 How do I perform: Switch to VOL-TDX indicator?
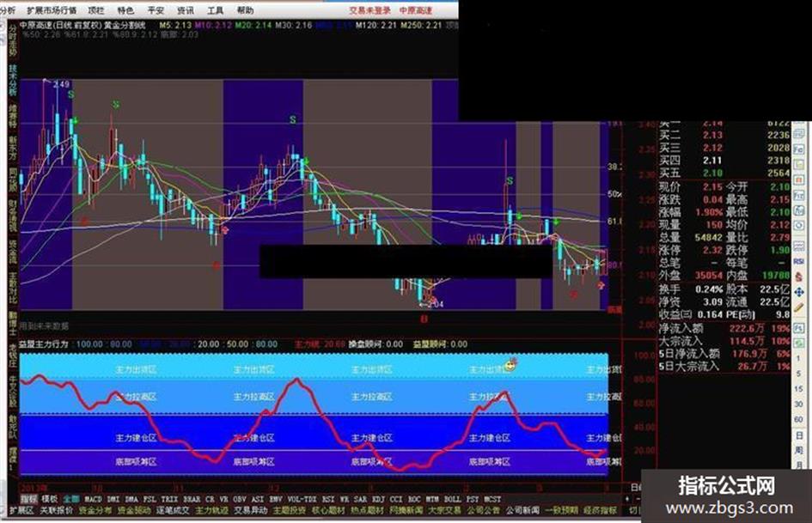point(302,499)
